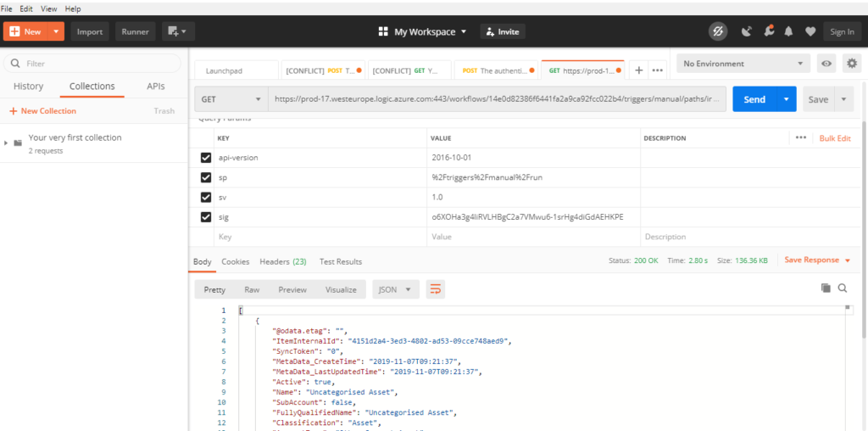The height and width of the screenshot is (431, 868).
Task: Open the New button dropdown arrow
Action: pos(56,31)
